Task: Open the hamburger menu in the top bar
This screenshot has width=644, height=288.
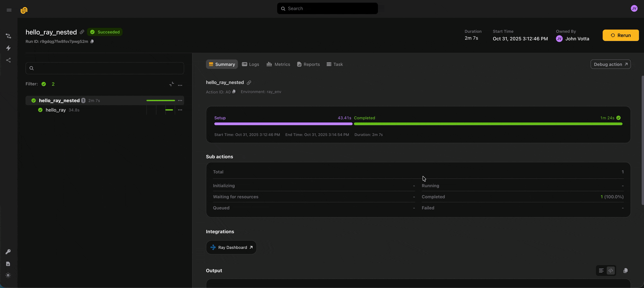Action: (x=9, y=10)
